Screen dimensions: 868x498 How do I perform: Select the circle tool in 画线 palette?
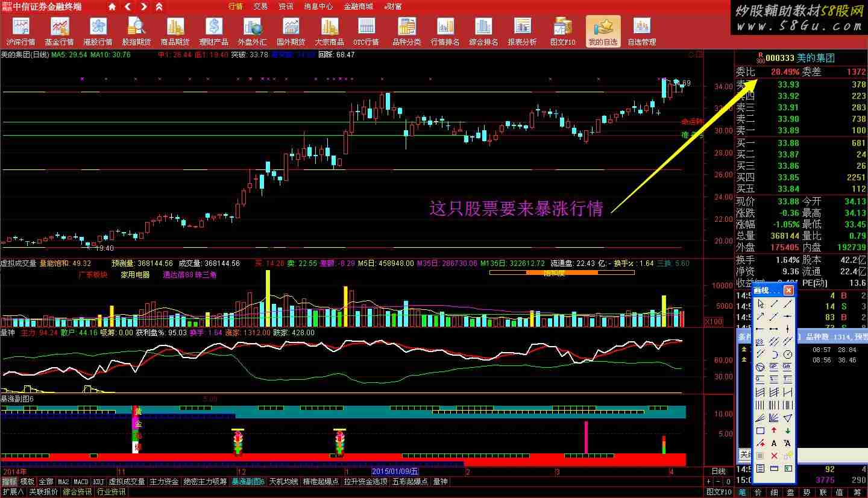[x=787, y=355]
